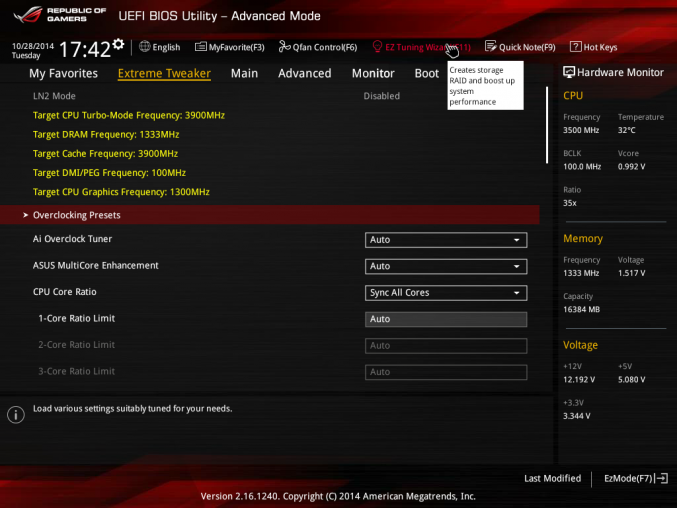The width and height of the screenshot is (677, 508).
Task: Click Target CPU Turbo-Mode Frequency line
Action: pos(129,115)
